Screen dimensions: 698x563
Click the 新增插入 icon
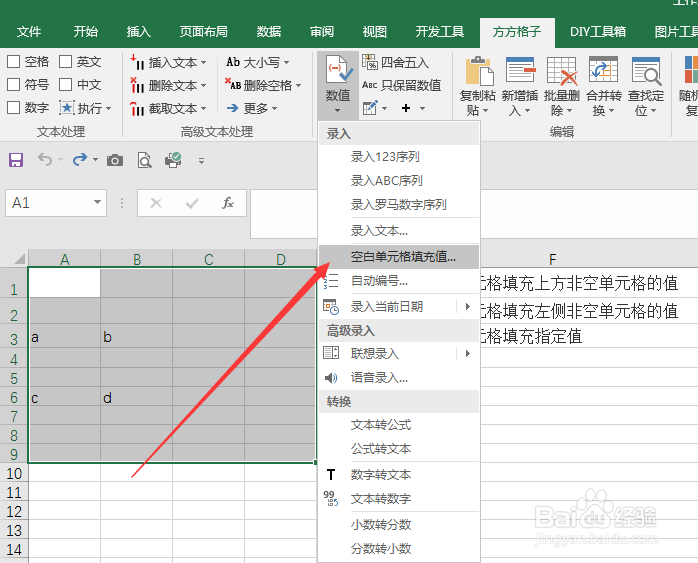tap(520, 70)
